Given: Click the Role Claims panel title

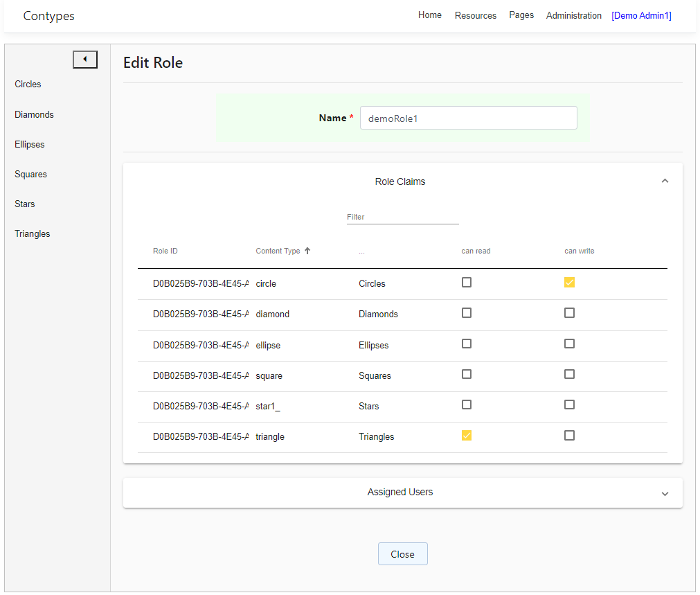Looking at the screenshot, I should (x=400, y=181).
